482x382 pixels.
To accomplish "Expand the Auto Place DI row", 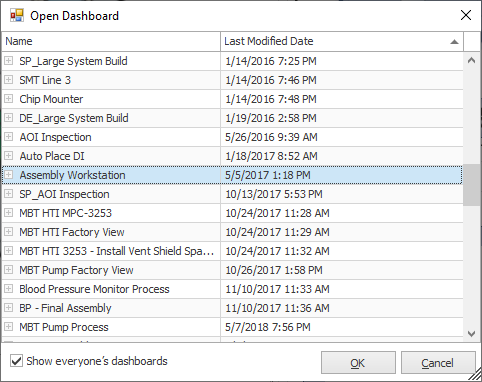I will (x=8, y=156).
